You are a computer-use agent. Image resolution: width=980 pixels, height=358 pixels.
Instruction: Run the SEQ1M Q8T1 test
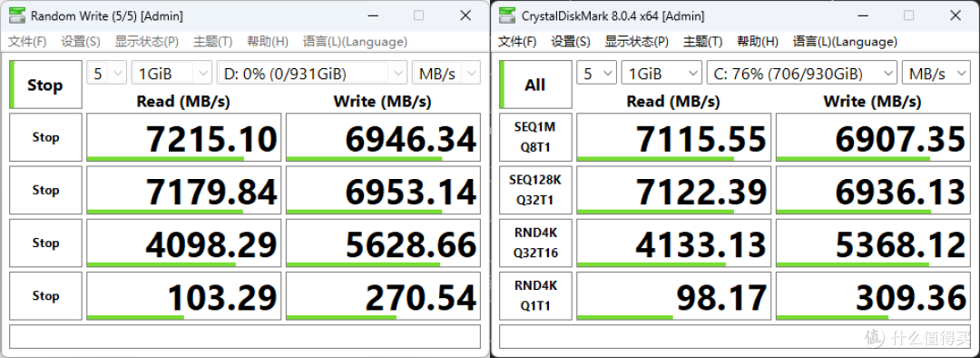coord(535,137)
